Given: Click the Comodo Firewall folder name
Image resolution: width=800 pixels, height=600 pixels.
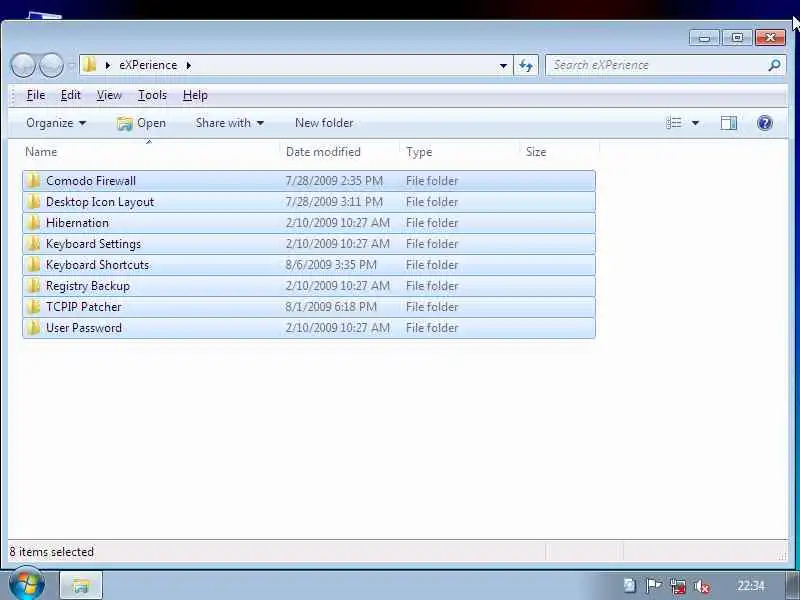Looking at the screenshot, I should coord(91,181).
